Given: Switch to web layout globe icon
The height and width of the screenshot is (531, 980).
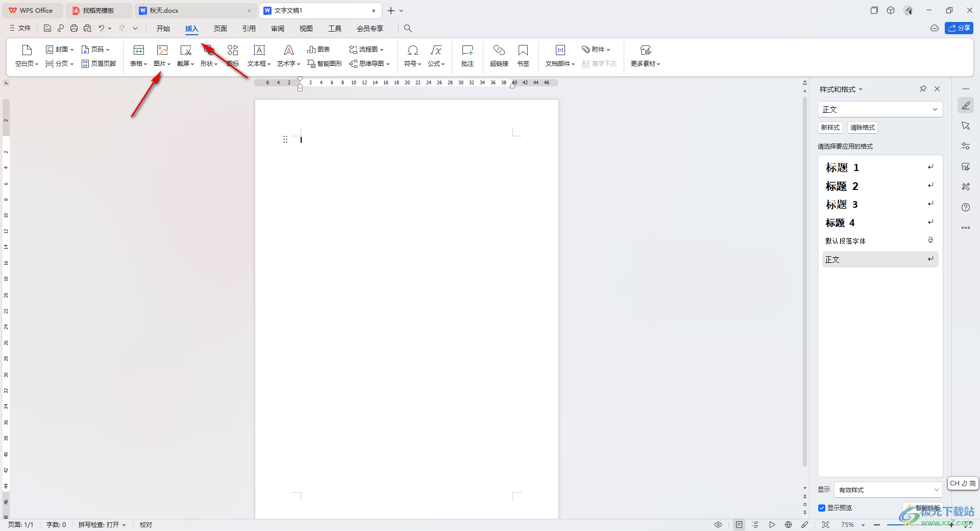Looking at the screenshot, I should pyautogui.click(x=789, y=525).
